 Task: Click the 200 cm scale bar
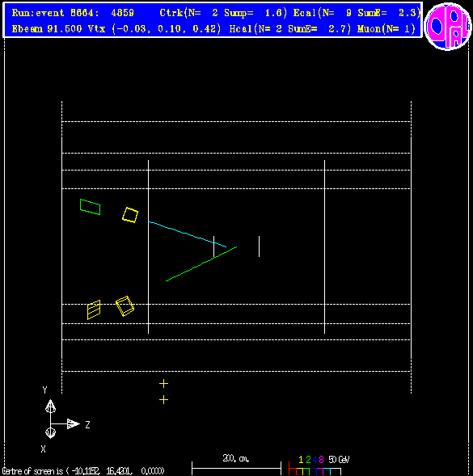(236, 468)
